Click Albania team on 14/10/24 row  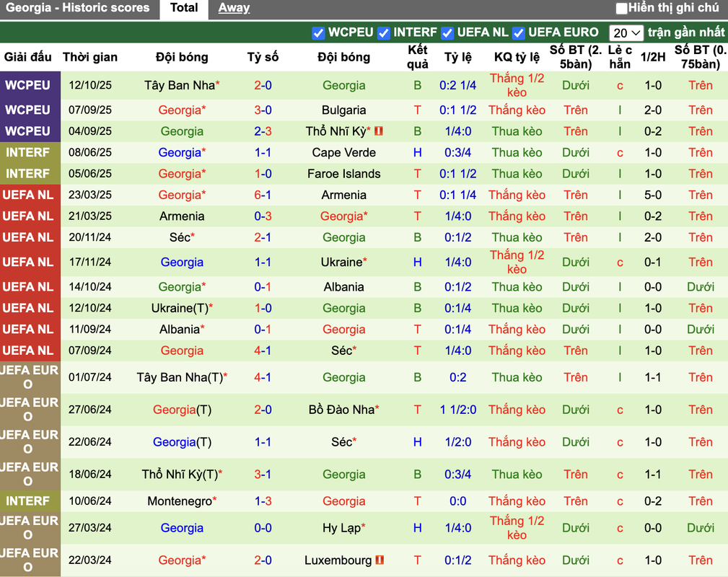[343, 287]
